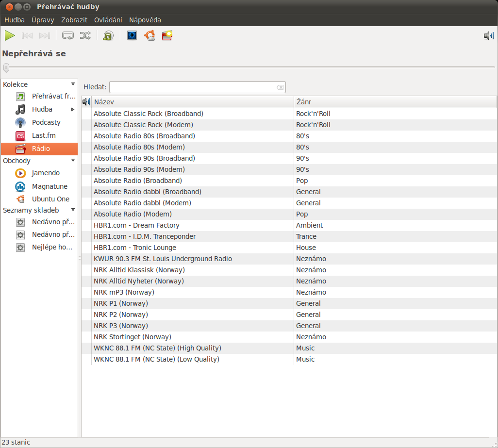Select Absolute Radio 80s (Modem)
This screenshot has height=448, width=498.
point(289,147)
